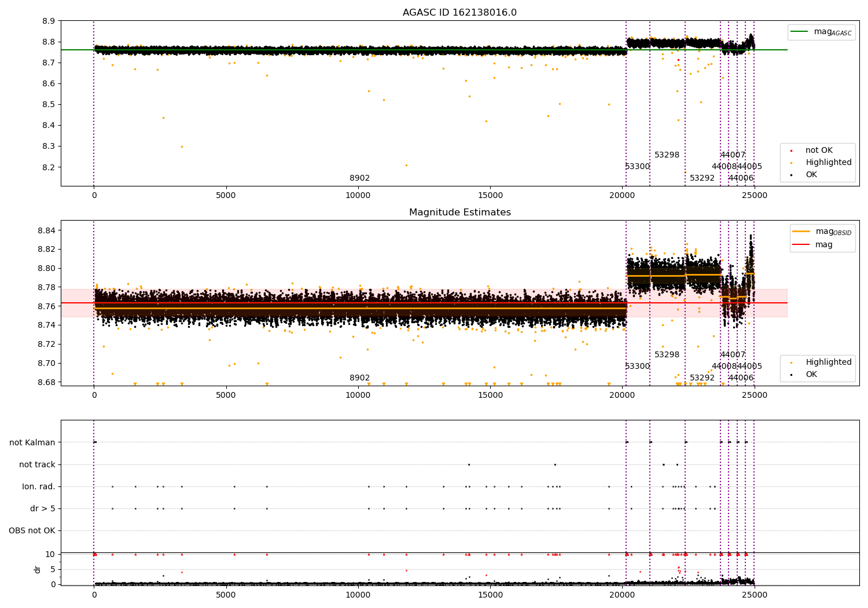Click obsid label 53298 in AGASC ID plot

667,155
